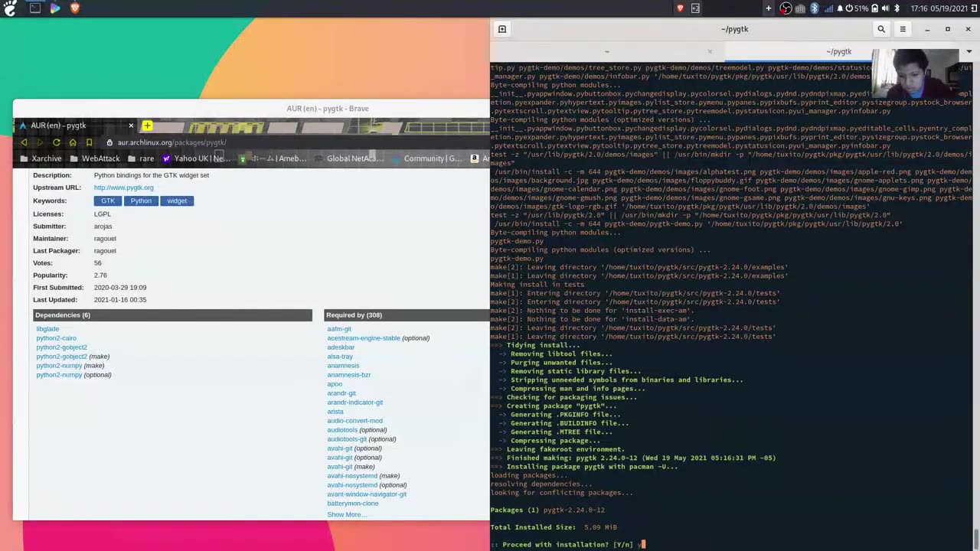Go to Brave home page
The width and height of the screenshot is (980, 551).
[x=73, y=142]
